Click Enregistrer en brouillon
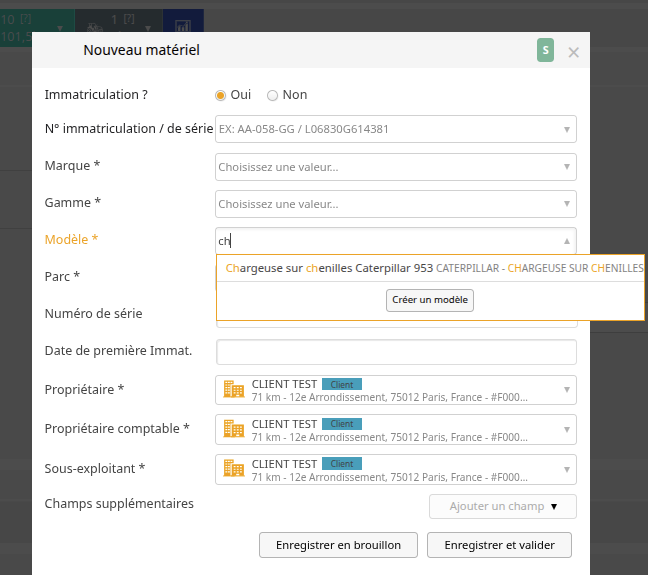Image resolution: width=648 pixels, height=575 pixels. 338,545
